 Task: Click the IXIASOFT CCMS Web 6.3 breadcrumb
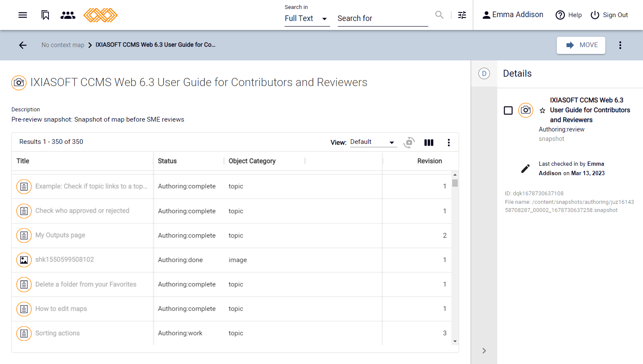pos(155,45)
